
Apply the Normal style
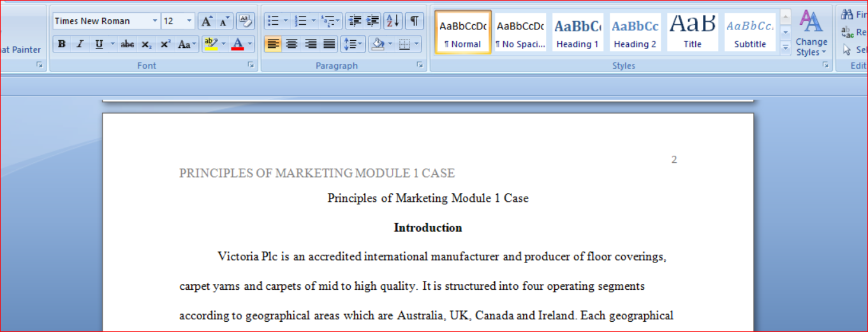(463, 32)
